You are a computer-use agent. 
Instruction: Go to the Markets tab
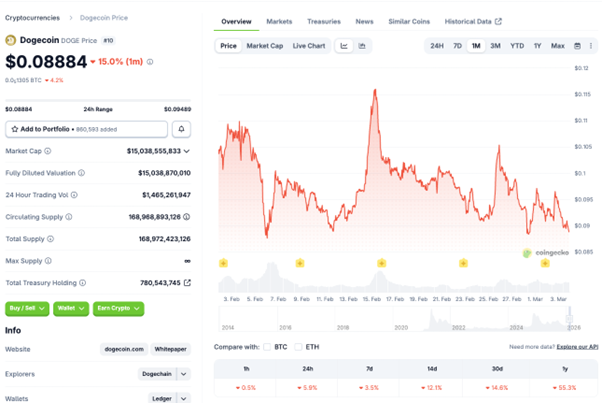click(279, 21)
